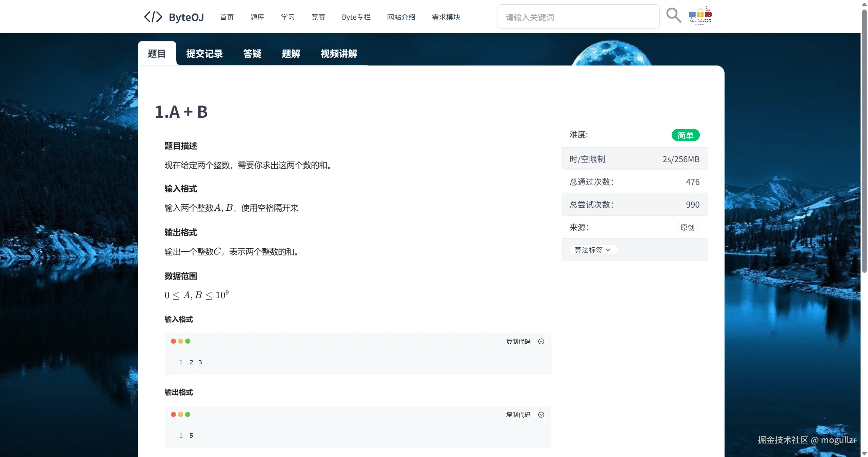Expand the 算法标签 dropdown

point(593,250)
